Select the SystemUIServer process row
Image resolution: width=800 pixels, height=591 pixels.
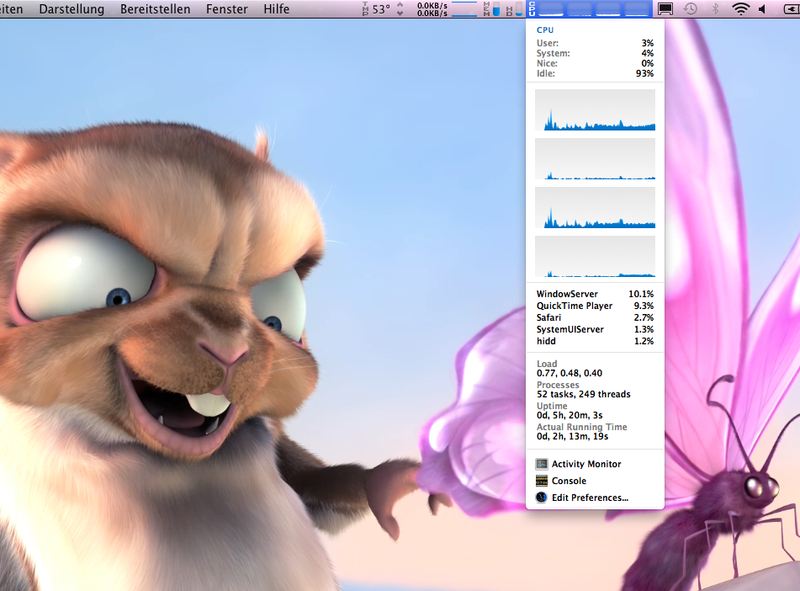595,329
